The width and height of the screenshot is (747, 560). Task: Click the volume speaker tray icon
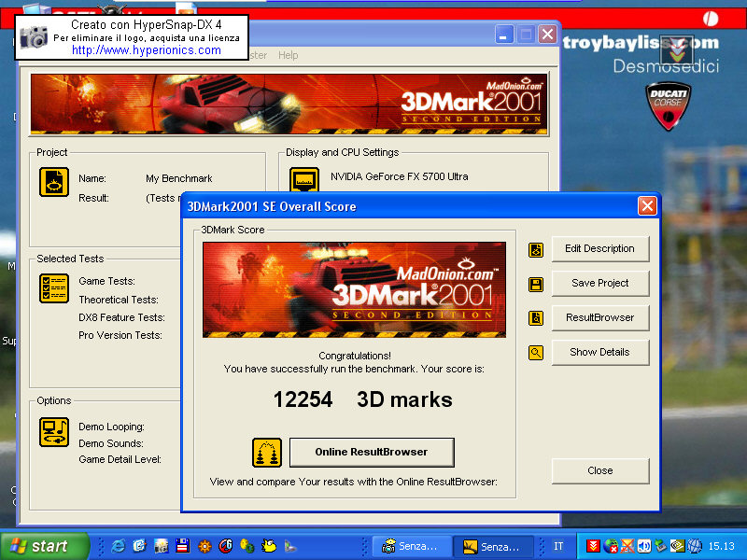[x=643, y=546]
